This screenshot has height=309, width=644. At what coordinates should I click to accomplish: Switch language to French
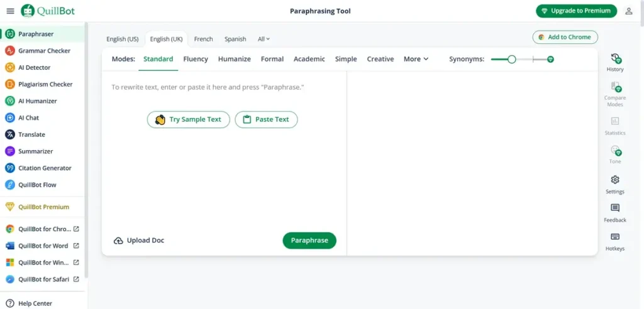(x=203, y=39)
